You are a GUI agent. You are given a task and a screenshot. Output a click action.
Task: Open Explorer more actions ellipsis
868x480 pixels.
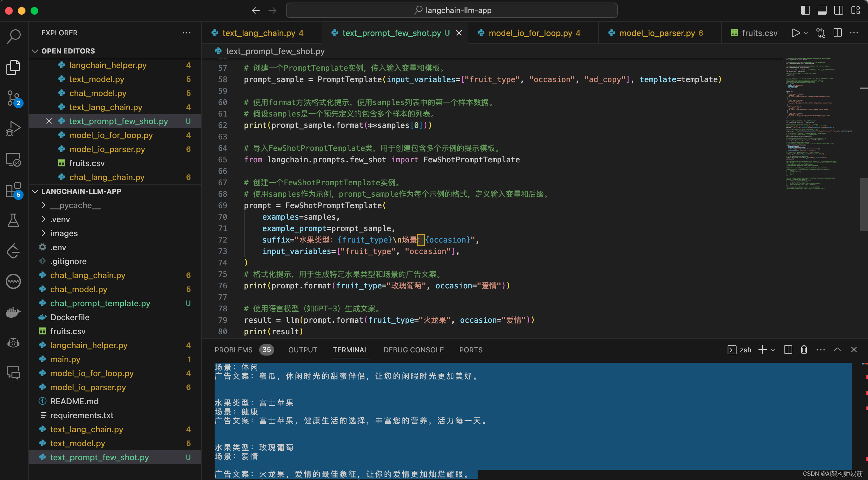coord(186,33)
